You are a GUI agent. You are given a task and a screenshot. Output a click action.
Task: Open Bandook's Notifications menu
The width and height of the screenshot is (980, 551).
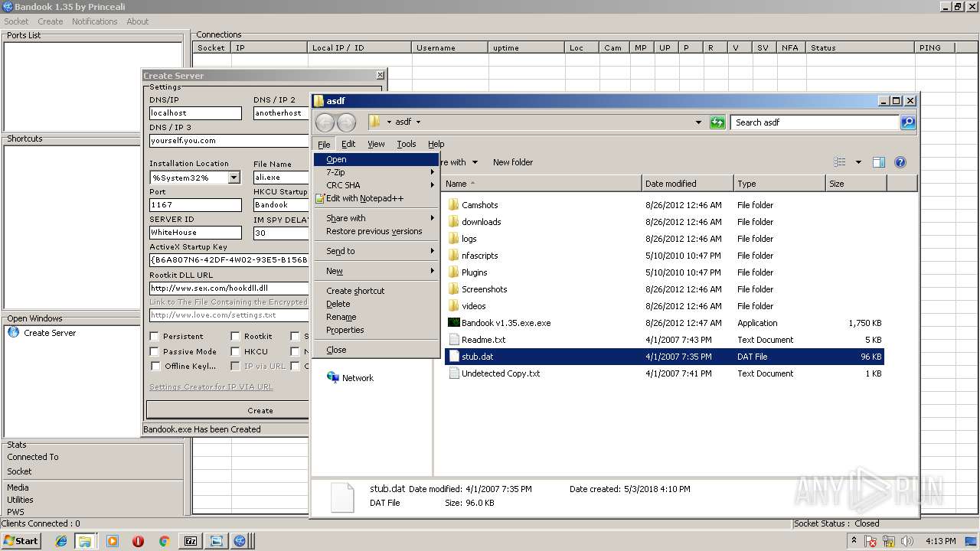pos(95,21)
